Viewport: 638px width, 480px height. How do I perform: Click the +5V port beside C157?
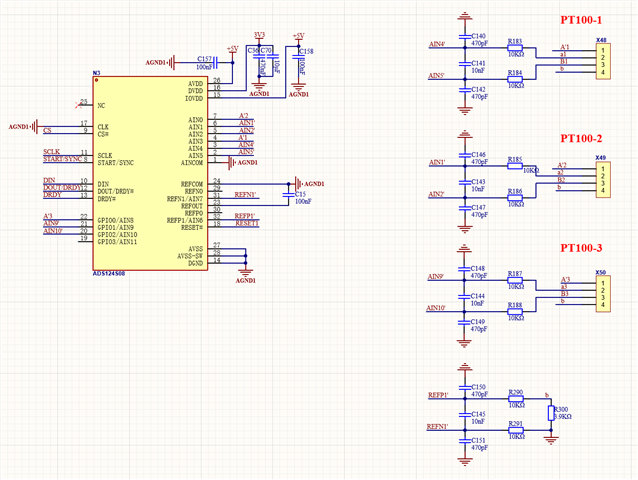tap(233, 50)
